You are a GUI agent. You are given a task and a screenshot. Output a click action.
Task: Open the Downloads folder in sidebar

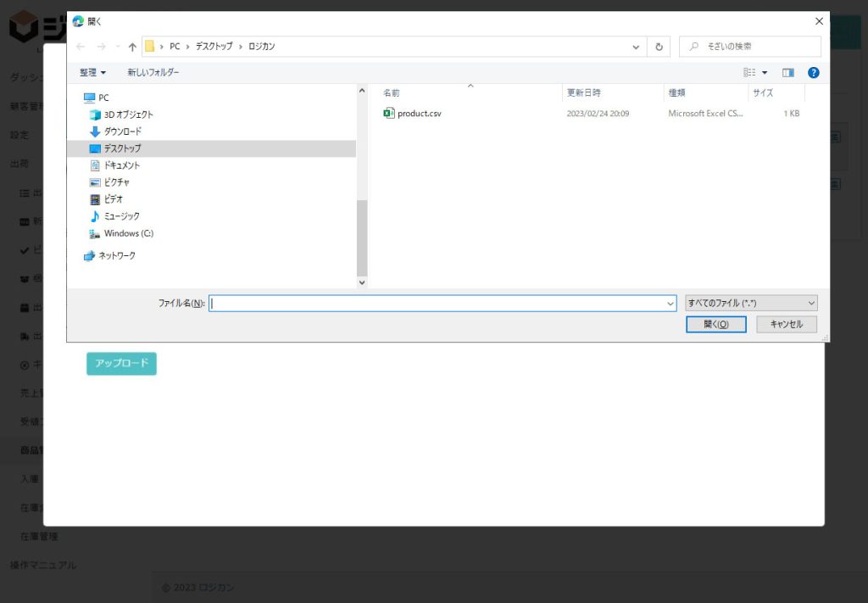pos(122,131)
